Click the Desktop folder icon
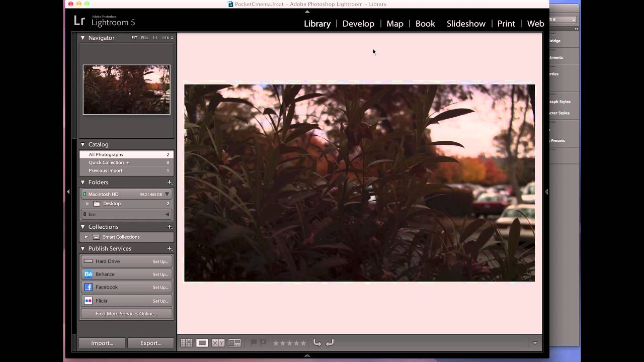 tap(97, 204)
